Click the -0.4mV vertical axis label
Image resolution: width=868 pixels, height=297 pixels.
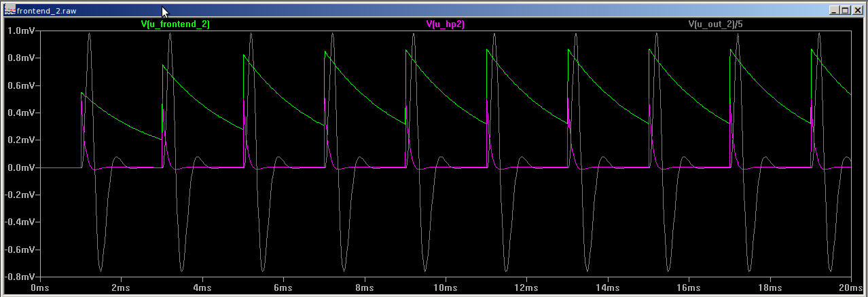(x=19, y=222)
